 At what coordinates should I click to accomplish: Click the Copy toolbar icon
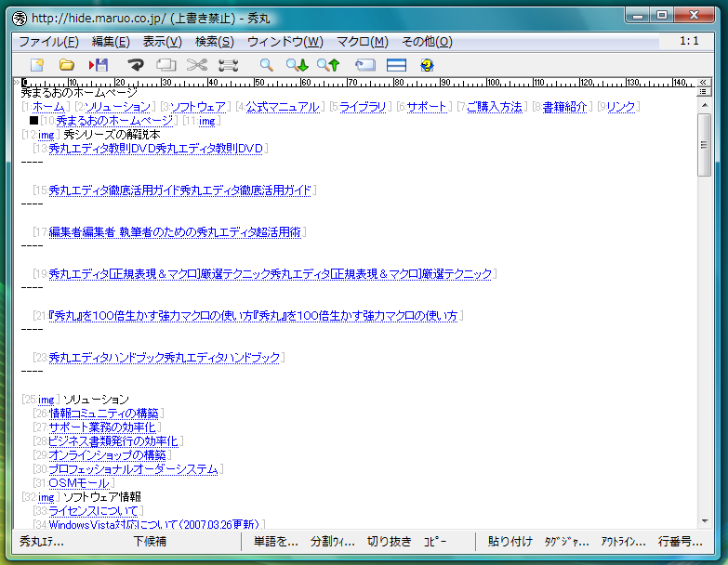pyautogui.click(x=166, y=65)
